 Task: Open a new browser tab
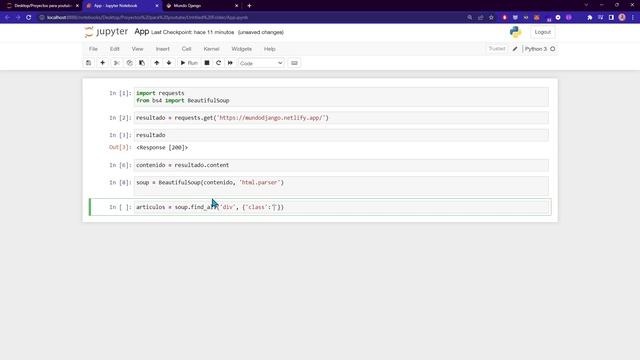249,6
